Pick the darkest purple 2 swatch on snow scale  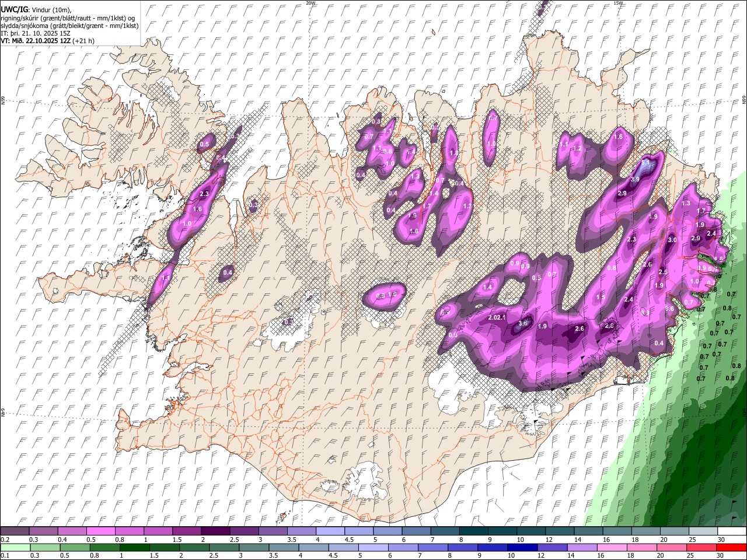point(215,531)
